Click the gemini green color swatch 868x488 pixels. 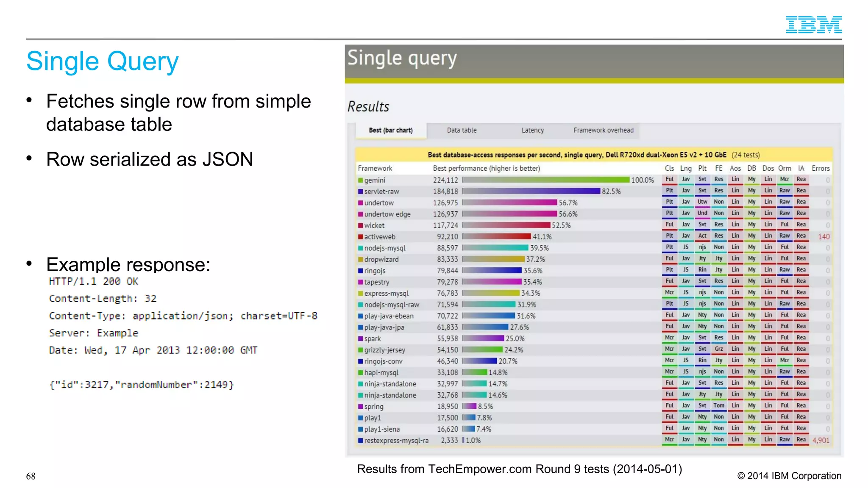tap(360, 180)
